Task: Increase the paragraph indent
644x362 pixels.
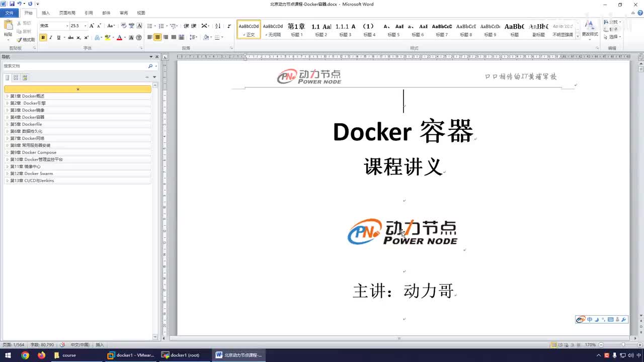Action: click(194, 26)
